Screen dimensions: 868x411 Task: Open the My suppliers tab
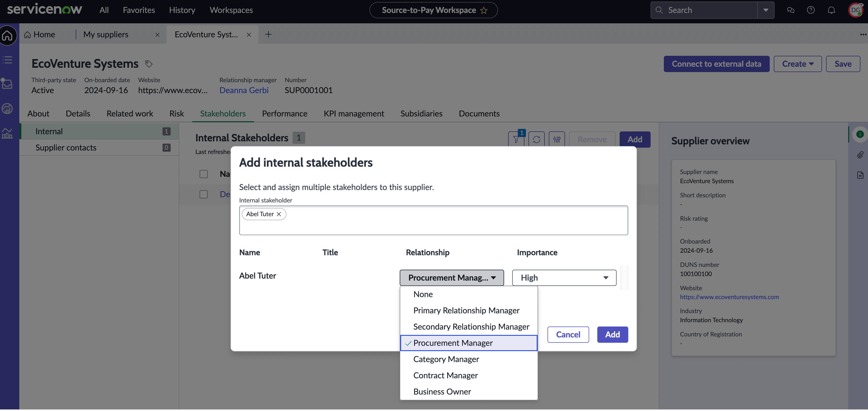[x=106, y=34]
